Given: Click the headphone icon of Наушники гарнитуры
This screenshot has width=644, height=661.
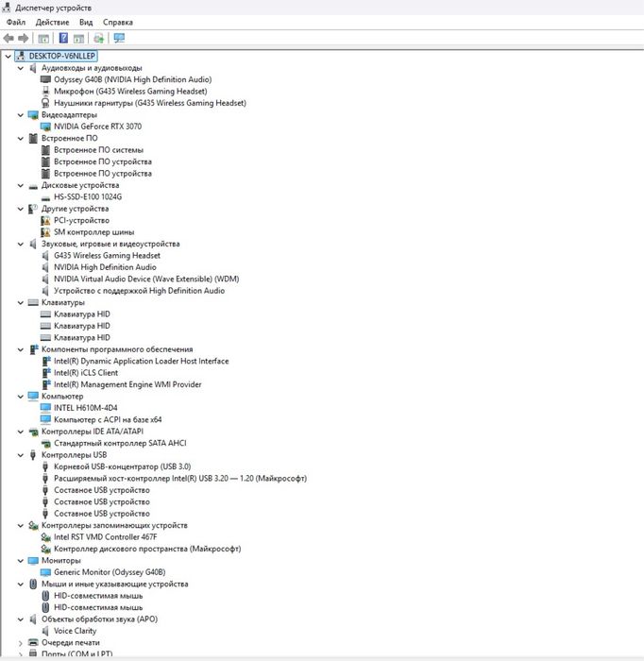Looking at the screenshot, I should point(45,103).
